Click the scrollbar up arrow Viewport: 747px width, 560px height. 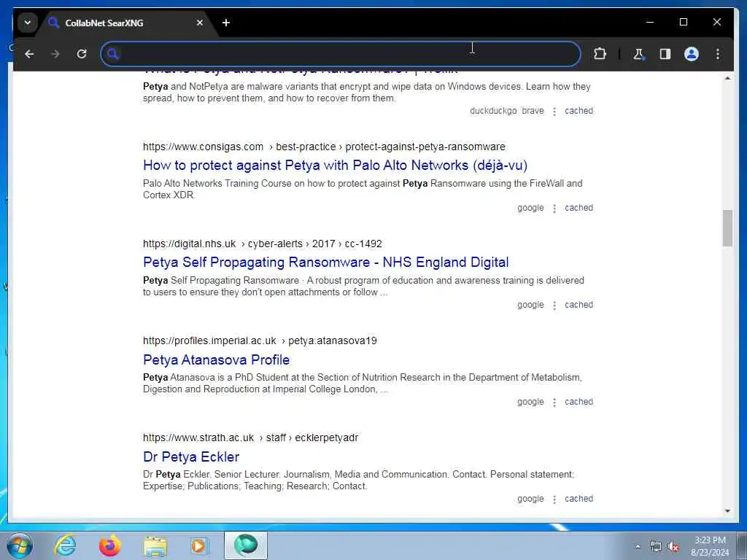pyautogui.click(x=727, y=78)
